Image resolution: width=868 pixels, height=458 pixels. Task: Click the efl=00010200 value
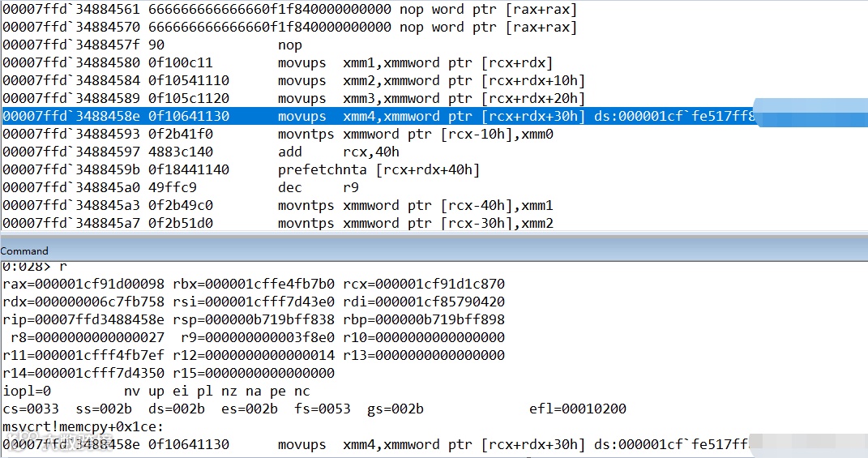click(x=578, y=409)
